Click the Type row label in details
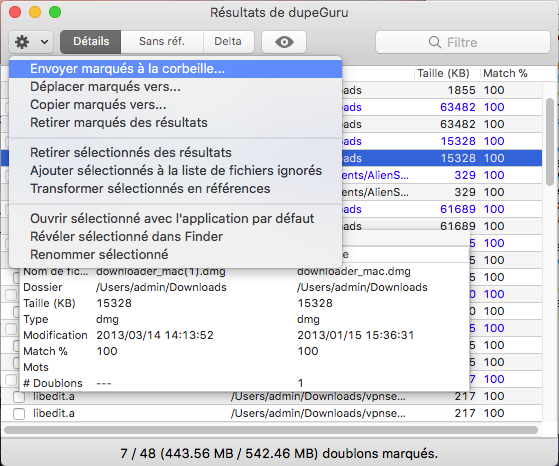559x466 pixels. [36, 319]
